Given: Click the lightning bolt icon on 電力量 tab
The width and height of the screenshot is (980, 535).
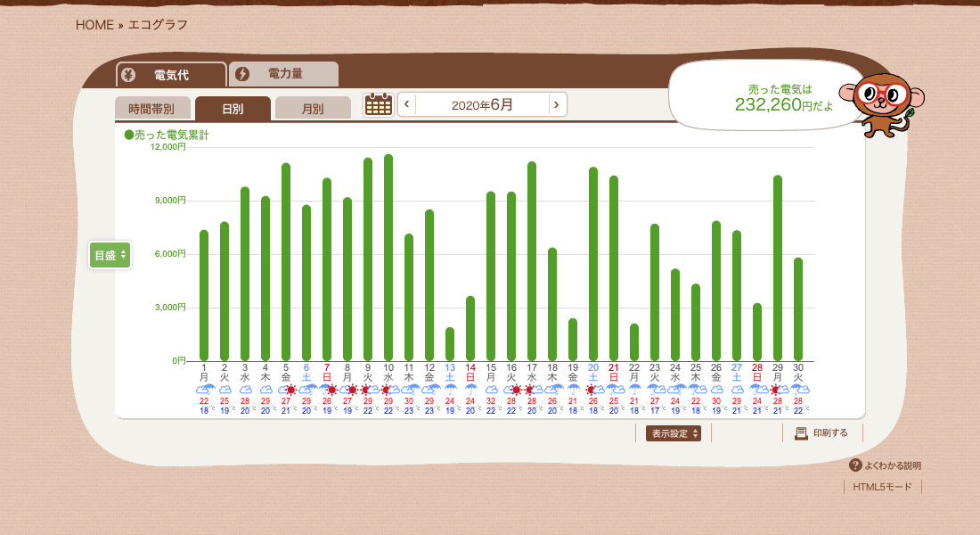Looking at the screenshot, I should pyautogui.click(x=242, y=74).
